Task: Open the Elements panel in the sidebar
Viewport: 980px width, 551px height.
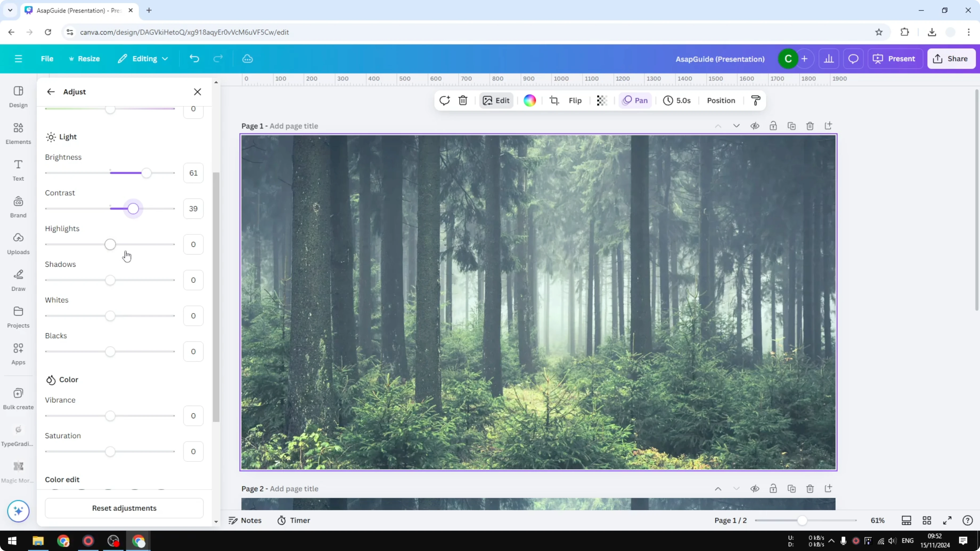Action: coord(18,133)
